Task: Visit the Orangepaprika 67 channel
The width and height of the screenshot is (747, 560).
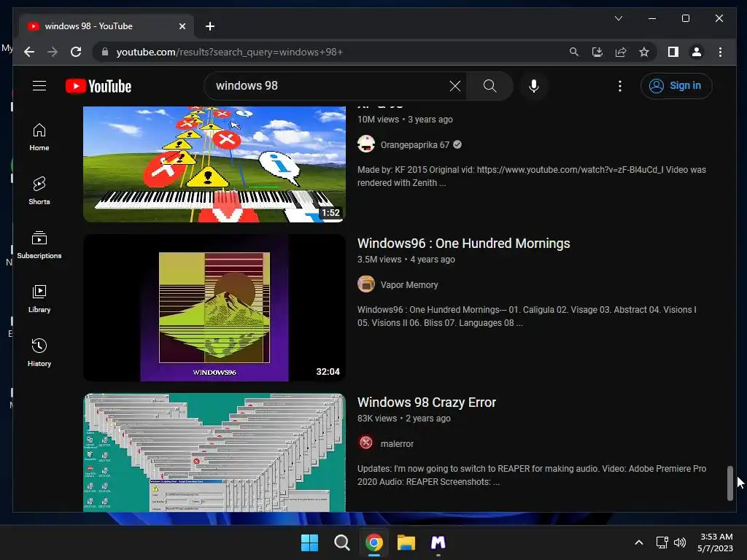Action: click(414, 145)
